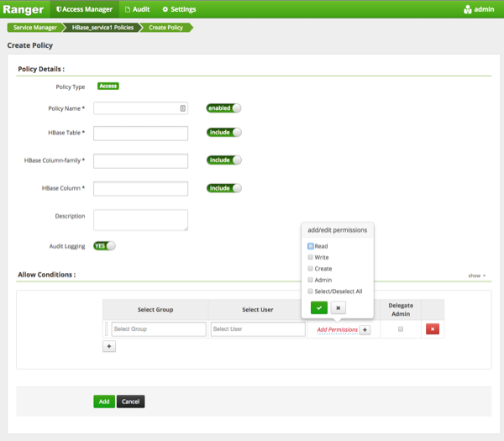Open the admin user menu
Image resolution: width=504 pixels, height=441 pixels.
click(x=479, y=9)
